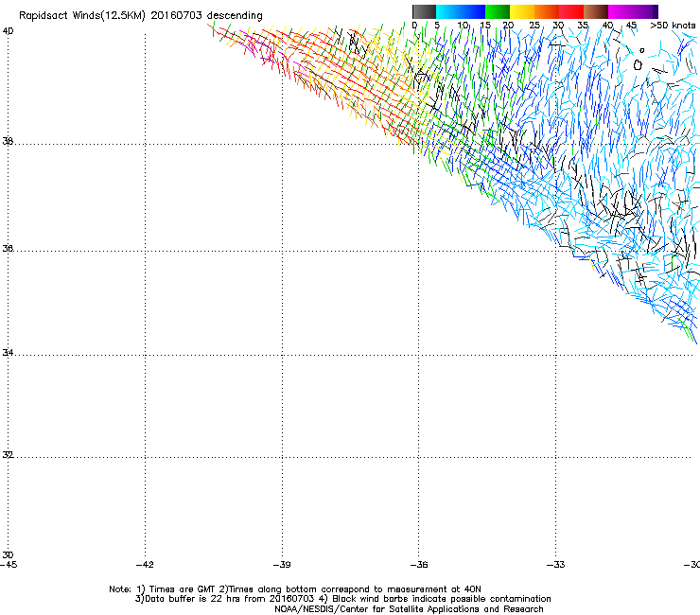Click the date '20160703 descending' in title
This screenshot has height=615, width=700.
pos(207,16)
